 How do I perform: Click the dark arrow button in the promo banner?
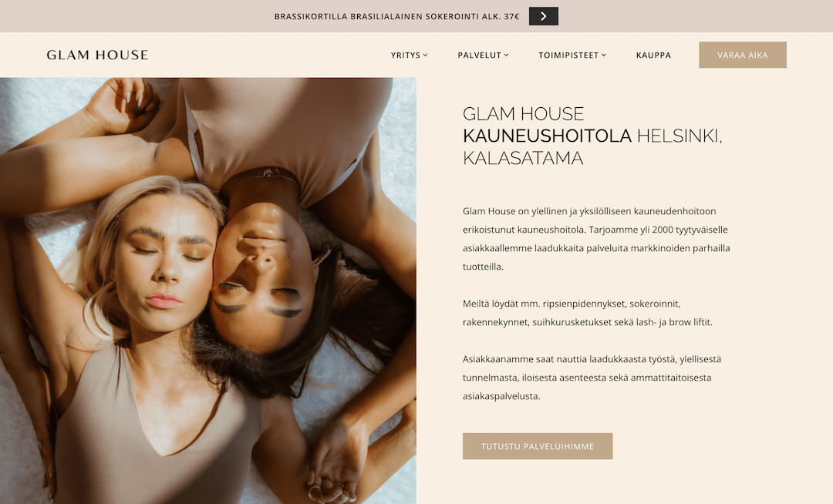pyautogui.click(x=544, y=16)
